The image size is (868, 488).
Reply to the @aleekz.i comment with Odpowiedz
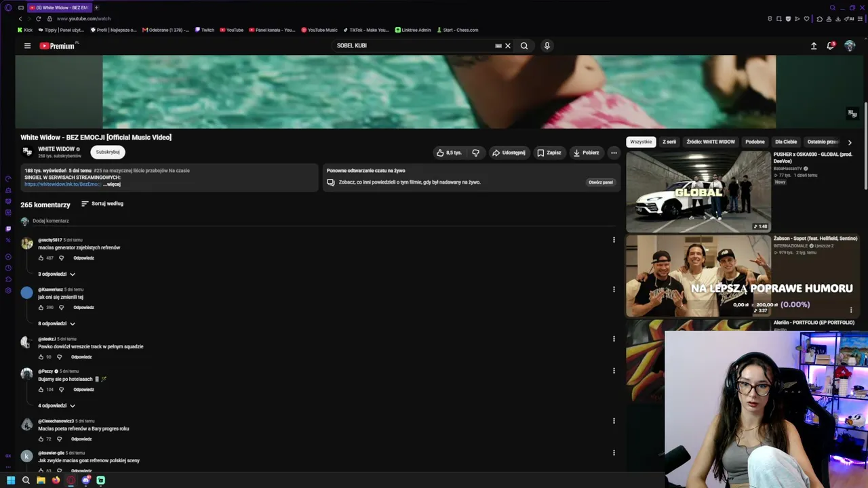[81, 357]
